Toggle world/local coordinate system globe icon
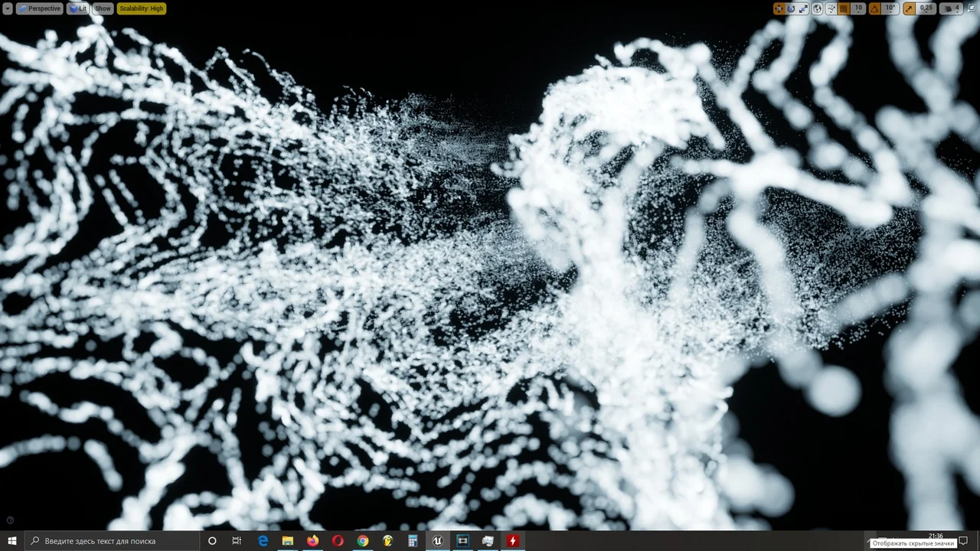This screenshot has height=551, width=980. tap(817, 8)
